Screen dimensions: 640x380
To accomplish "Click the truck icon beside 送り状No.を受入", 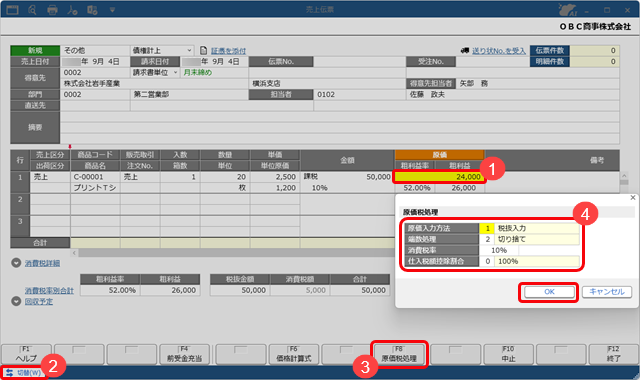I will [465, 51].
